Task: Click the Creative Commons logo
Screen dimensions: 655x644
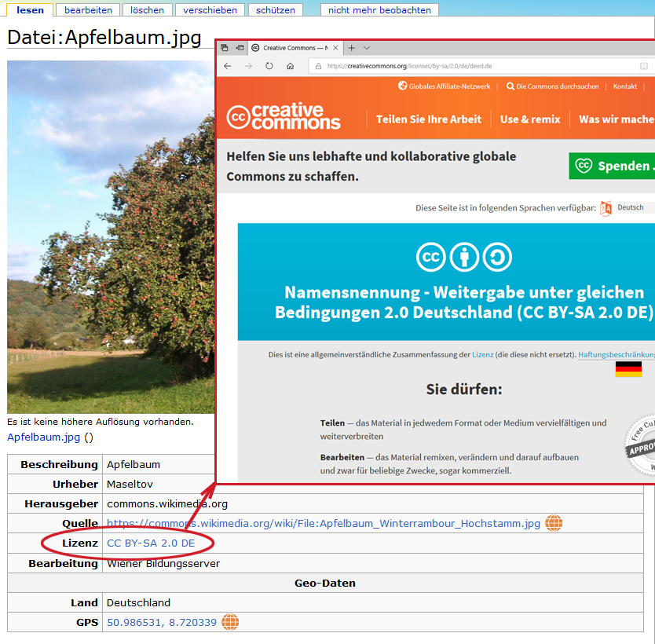Action: pos(284,116)
